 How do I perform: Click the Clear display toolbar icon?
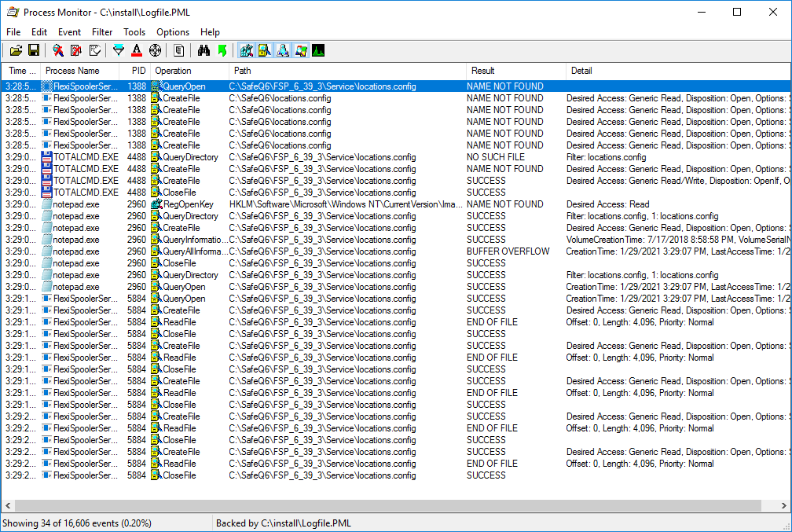94,50
